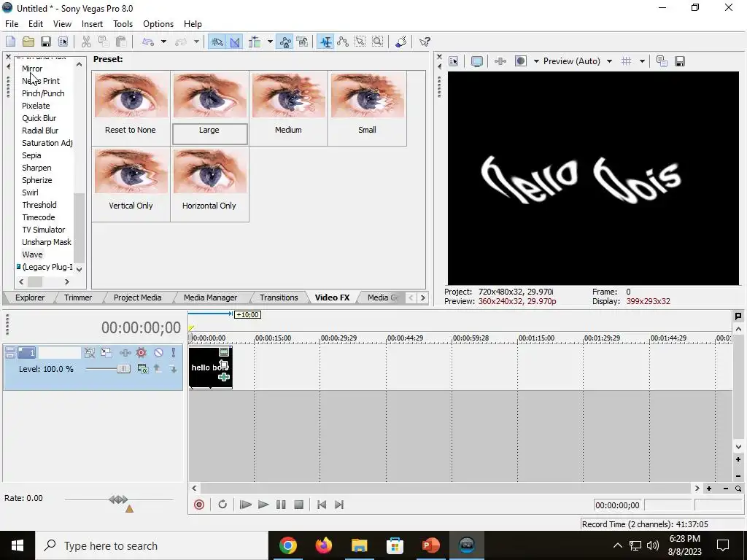
Task: Play the timeline with the Play button
Action: pos(263,505)
